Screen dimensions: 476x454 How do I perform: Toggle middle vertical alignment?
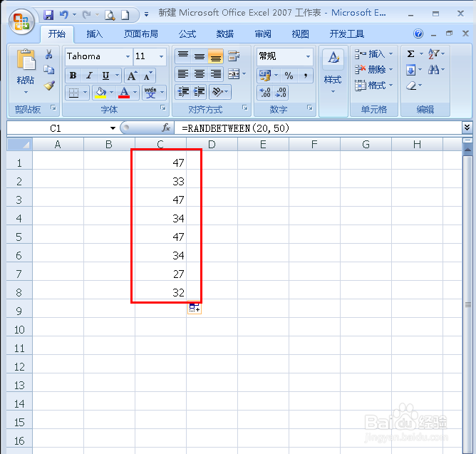200,56
